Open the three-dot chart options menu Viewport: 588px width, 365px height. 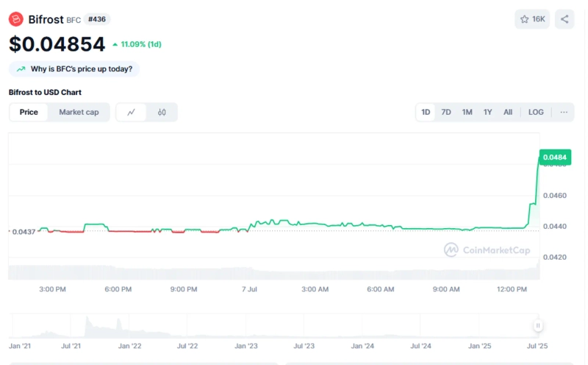pos(564,113)
